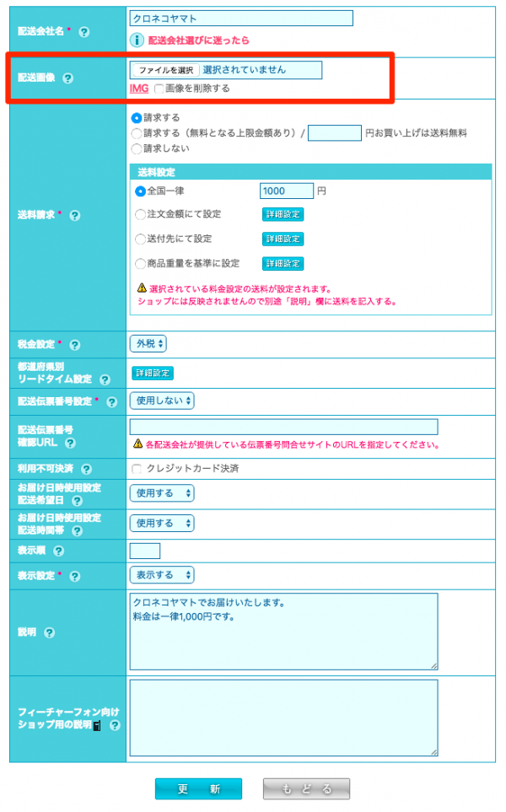Screen dimensions: 506x812
Task: Click help icon next to 税金設定
Action: click(x=74, y=345)
